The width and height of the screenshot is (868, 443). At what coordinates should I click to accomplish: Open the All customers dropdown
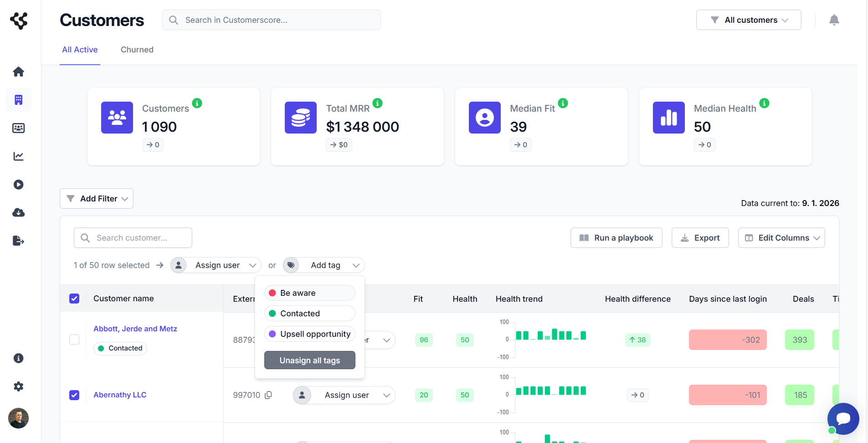(749, 20)
